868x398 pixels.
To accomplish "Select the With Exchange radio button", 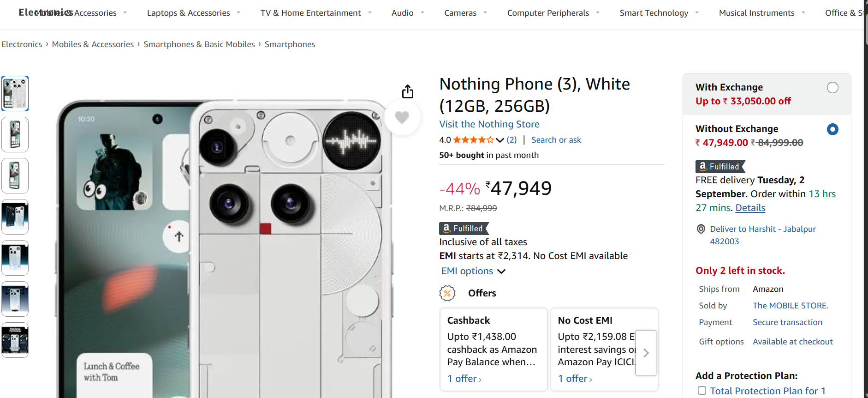I will click(x=832, y=88).
